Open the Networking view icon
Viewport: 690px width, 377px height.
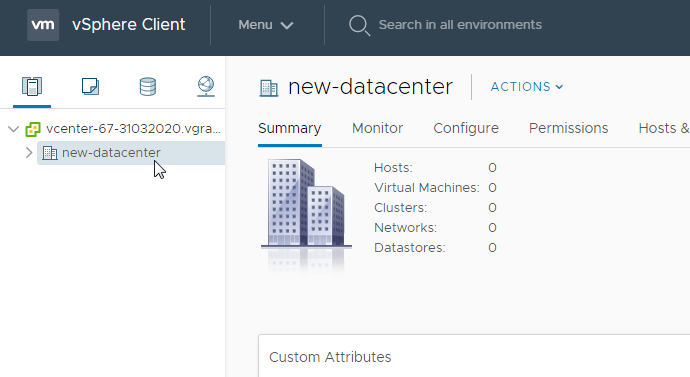206,86
